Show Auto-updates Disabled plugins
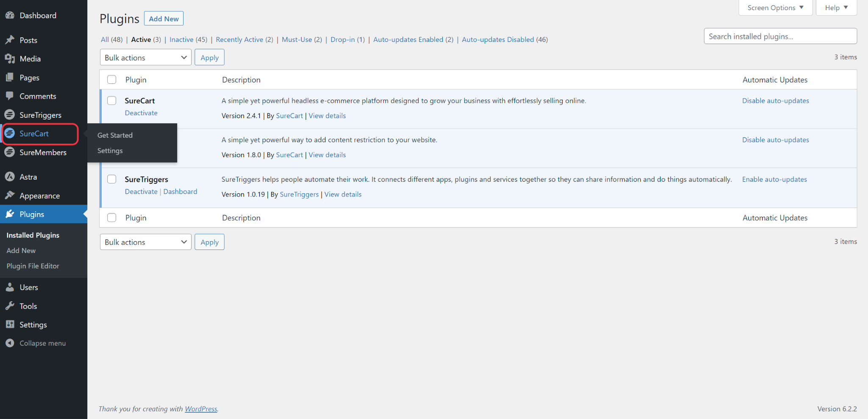 [x=505, y=39]
